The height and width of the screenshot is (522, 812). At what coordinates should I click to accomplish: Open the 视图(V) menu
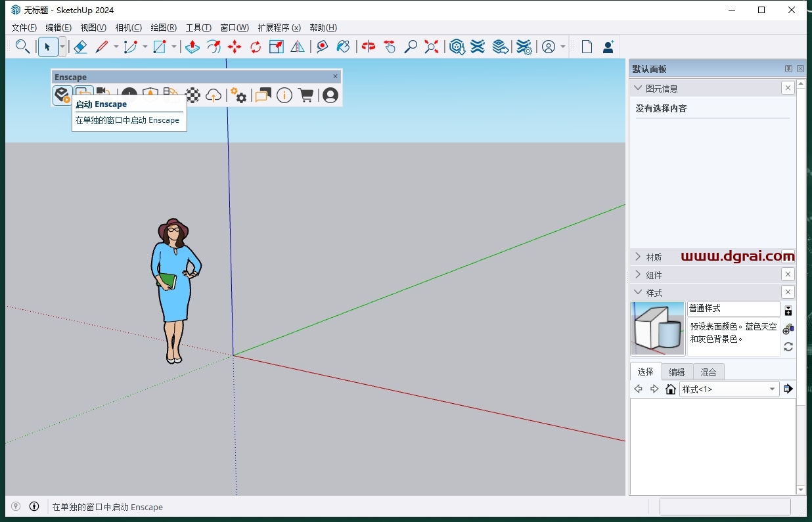tap(93, 28)
